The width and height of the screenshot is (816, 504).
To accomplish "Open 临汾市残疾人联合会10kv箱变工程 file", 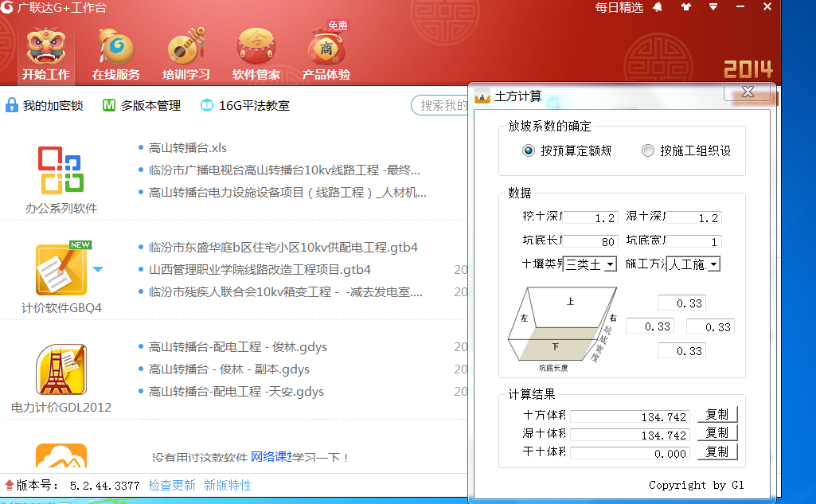I will click(x=285, y=292).
